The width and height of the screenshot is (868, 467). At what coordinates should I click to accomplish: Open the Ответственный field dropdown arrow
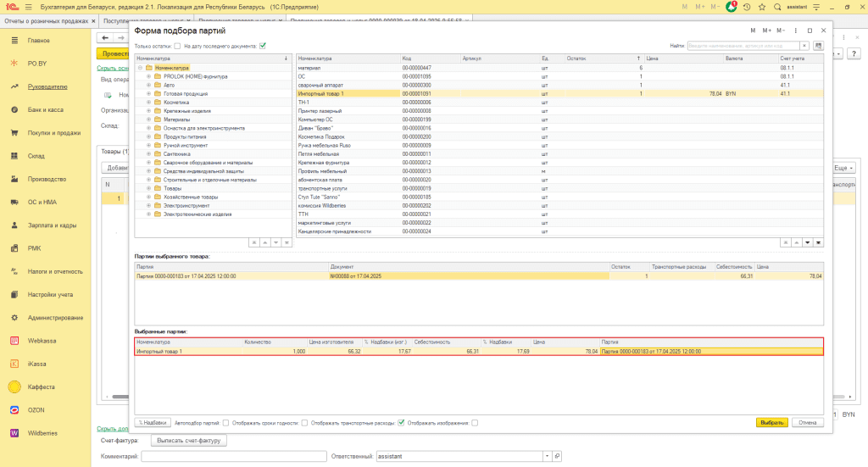(547, 457)
